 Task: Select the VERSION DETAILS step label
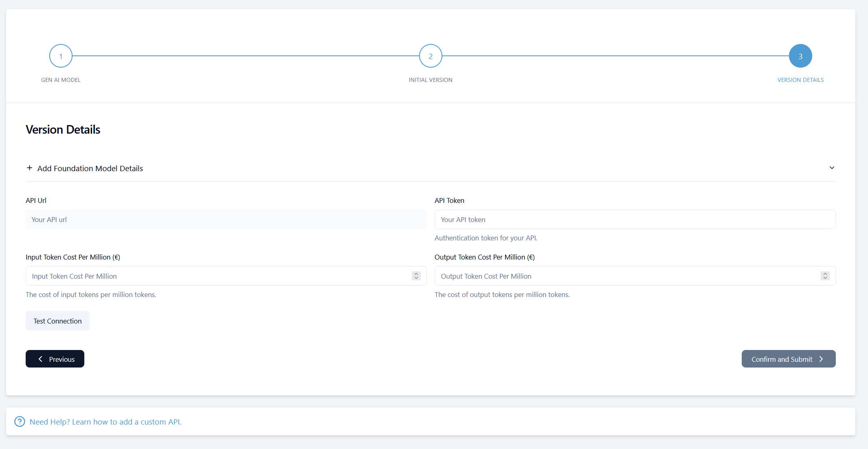pos(800,80)
